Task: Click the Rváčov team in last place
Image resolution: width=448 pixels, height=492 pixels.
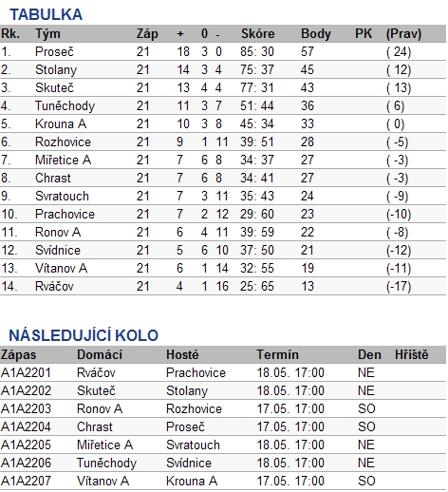Action: click(54, 287)
